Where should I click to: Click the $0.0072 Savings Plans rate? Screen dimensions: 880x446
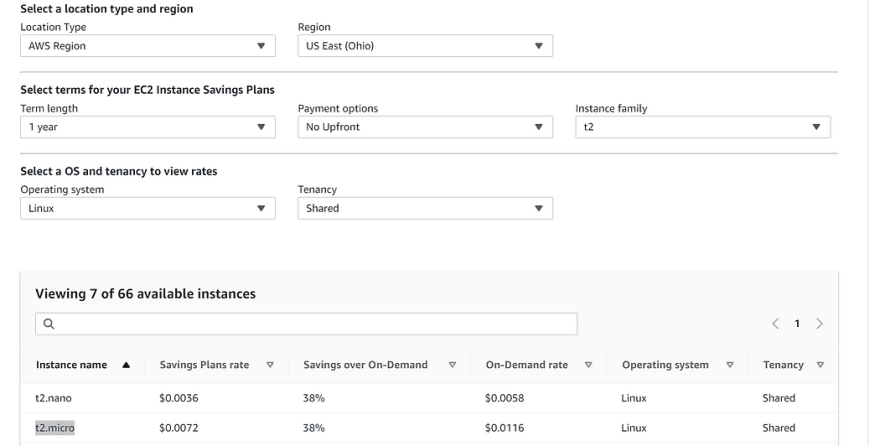[178, 427]
